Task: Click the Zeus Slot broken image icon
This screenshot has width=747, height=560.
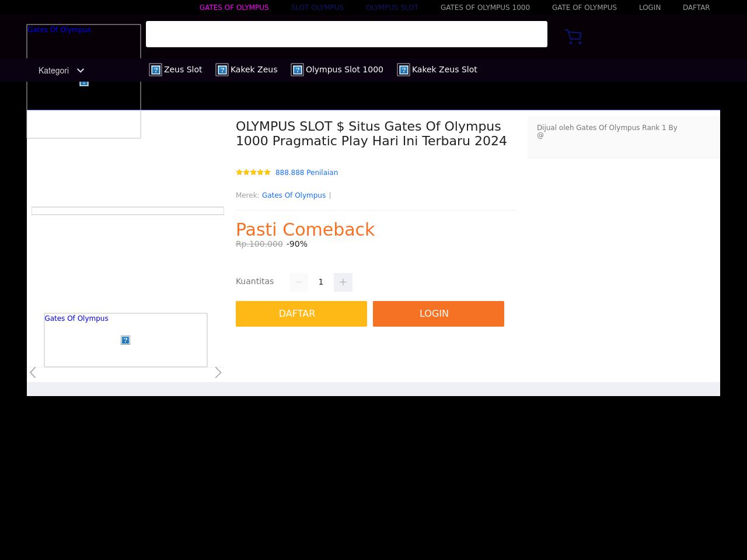Action: click(x=156, y=70)
